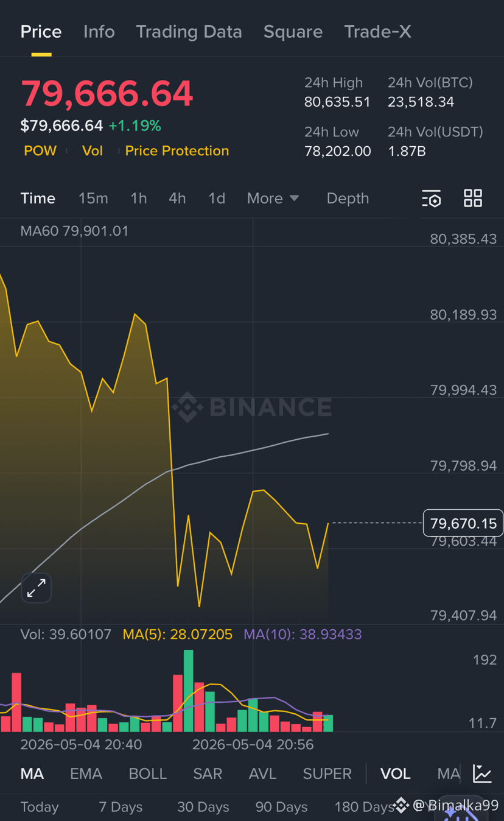Select the 15m interval
This screenshot has height=821, width=504.
(93, 199)
